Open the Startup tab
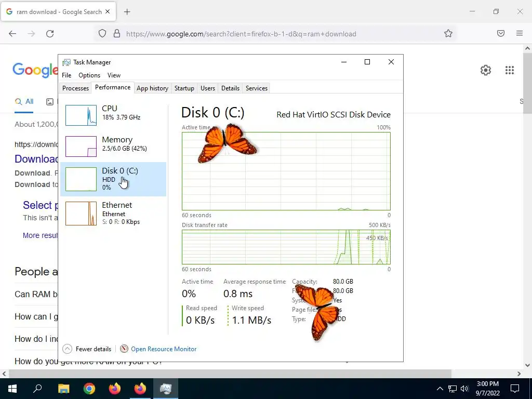 (184, 88)
